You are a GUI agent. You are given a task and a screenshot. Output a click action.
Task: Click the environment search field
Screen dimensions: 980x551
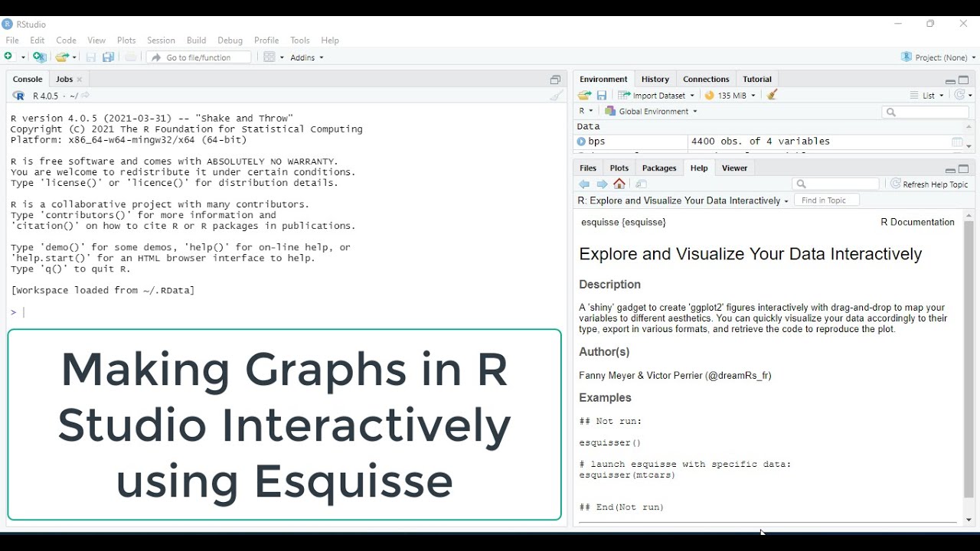[925, 112]
